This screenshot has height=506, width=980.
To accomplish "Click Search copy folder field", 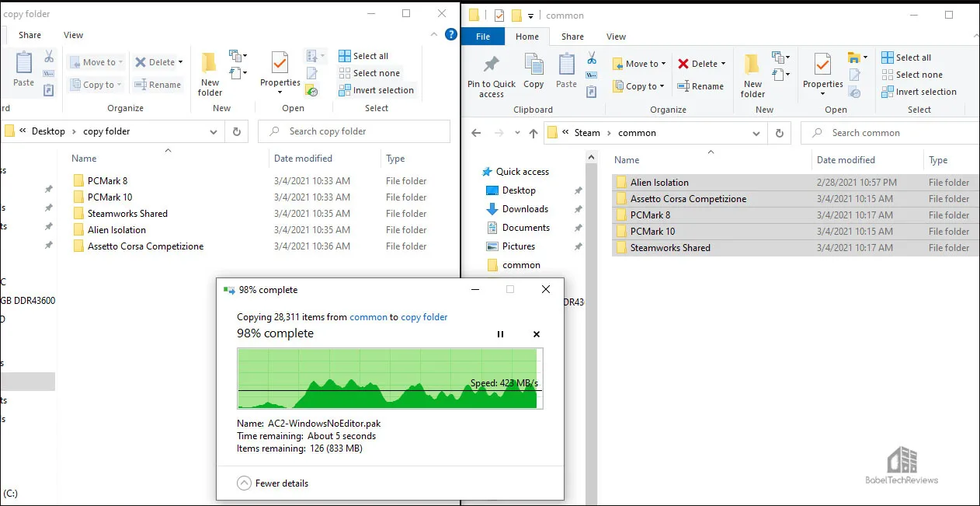I will point(354,131).
